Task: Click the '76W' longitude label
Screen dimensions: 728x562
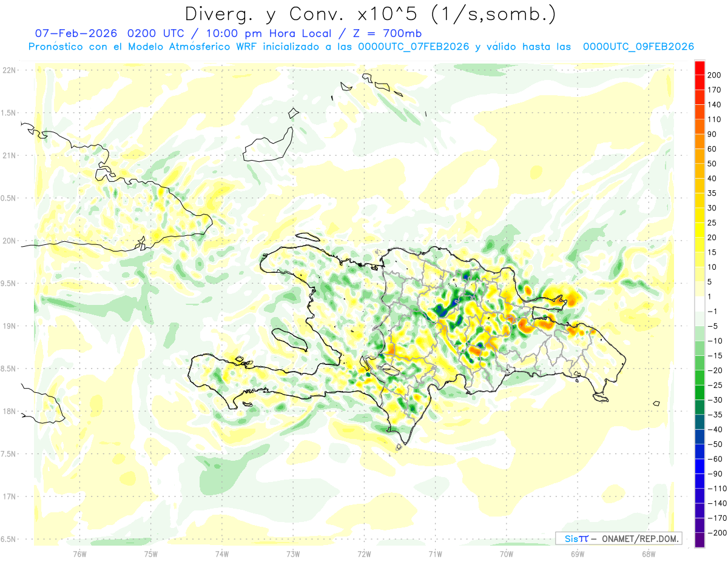Action: pos(79,554)
